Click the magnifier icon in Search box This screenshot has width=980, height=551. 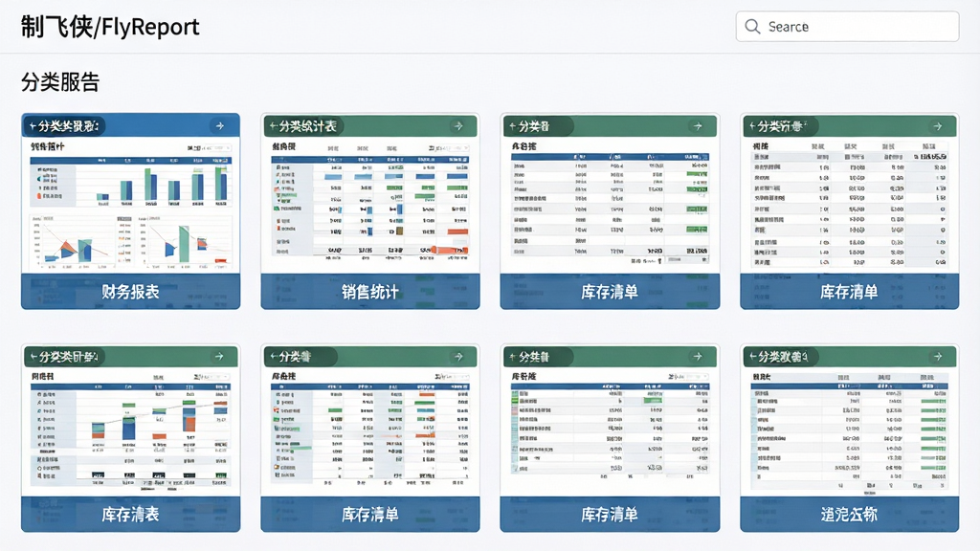coord(752,27)
